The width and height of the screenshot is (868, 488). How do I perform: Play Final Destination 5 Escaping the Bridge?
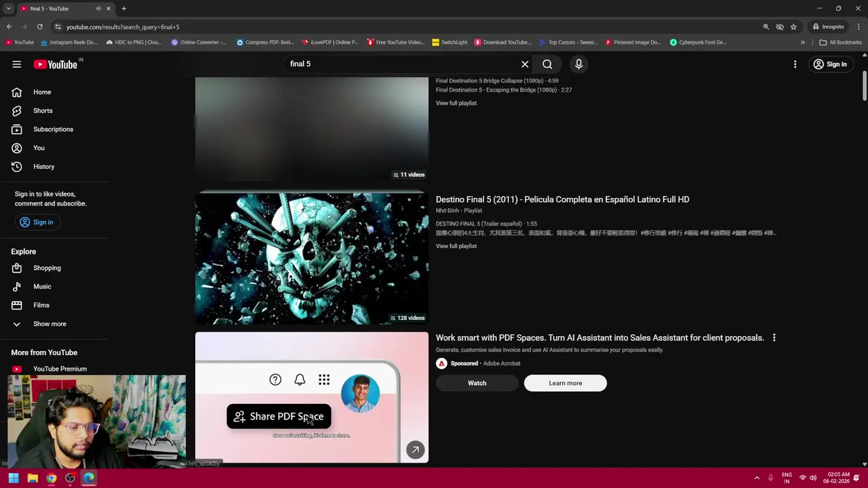(504, 89)
